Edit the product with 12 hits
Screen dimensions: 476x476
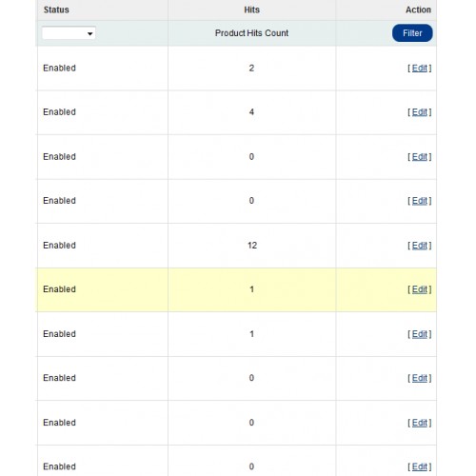click(420, 246)
